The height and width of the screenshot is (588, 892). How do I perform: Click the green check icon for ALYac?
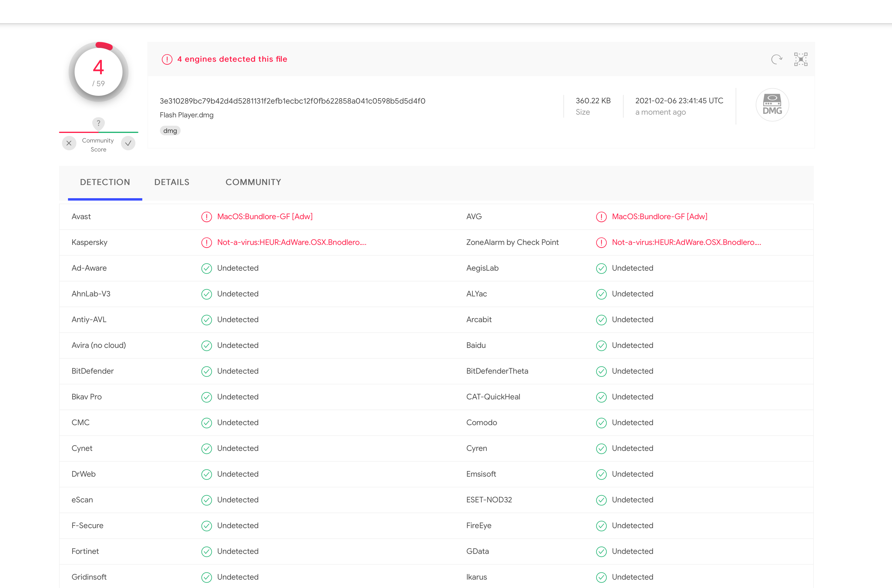coord(601,294)
